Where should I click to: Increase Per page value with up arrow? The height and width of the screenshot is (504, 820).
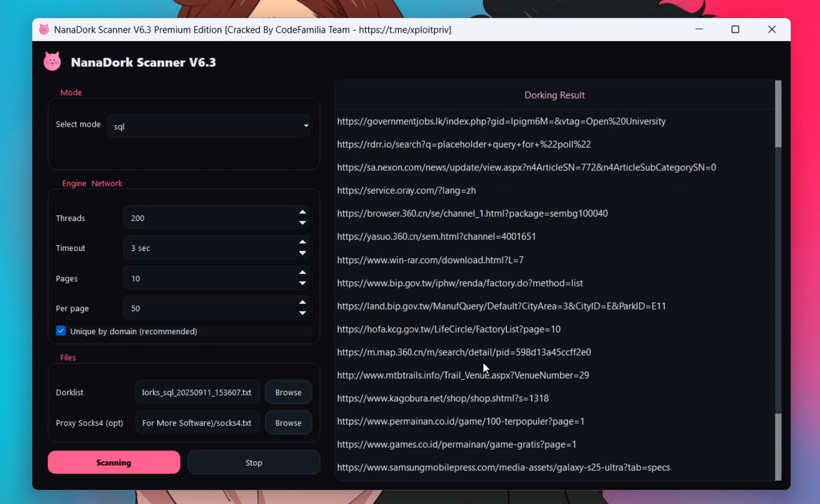tap(303, 303)
